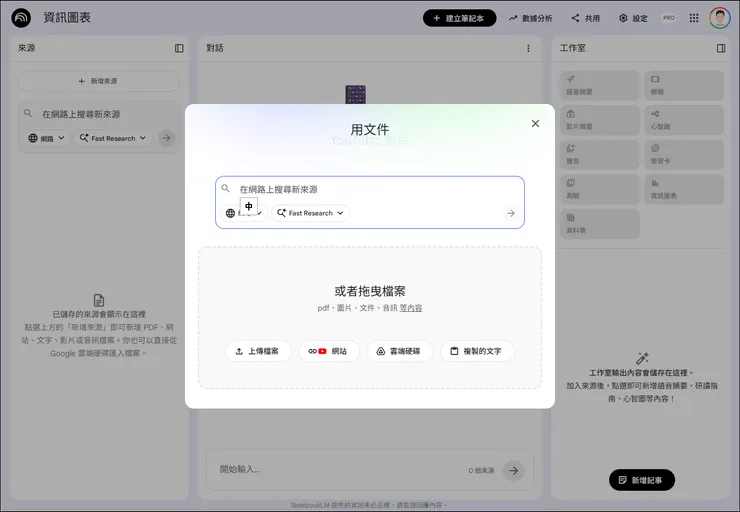Viewport: 740px width, 512px height.
Task: Open the 等內容 link
Action: (411, 308)
